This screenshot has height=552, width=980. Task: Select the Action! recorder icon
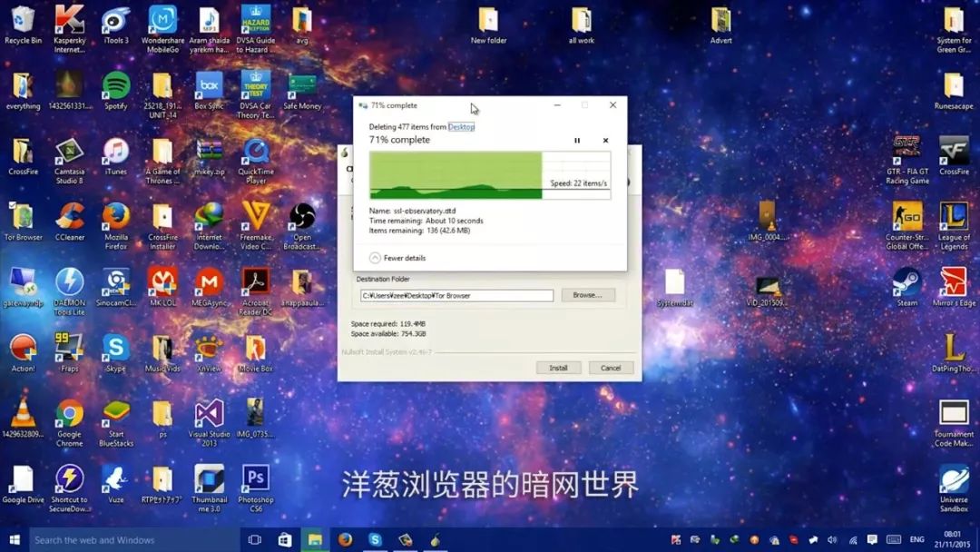click(x=23, y=353)
